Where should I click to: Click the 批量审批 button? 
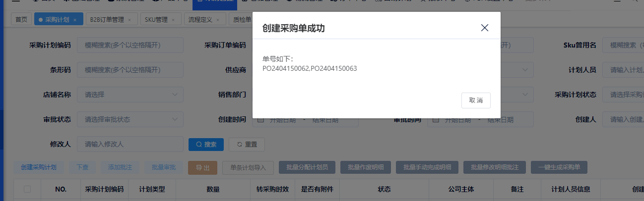coord(164,167)
